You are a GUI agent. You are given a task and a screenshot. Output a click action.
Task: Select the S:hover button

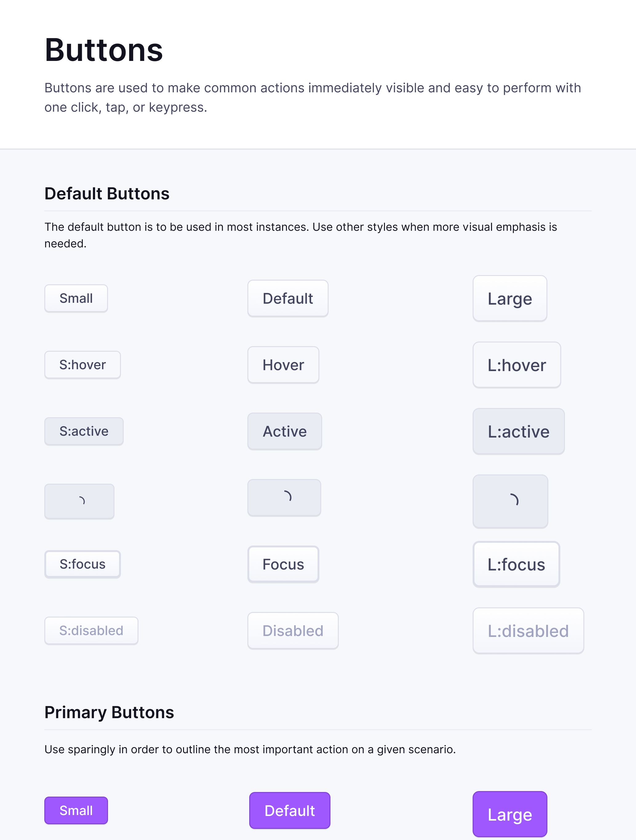coord(83,365)
